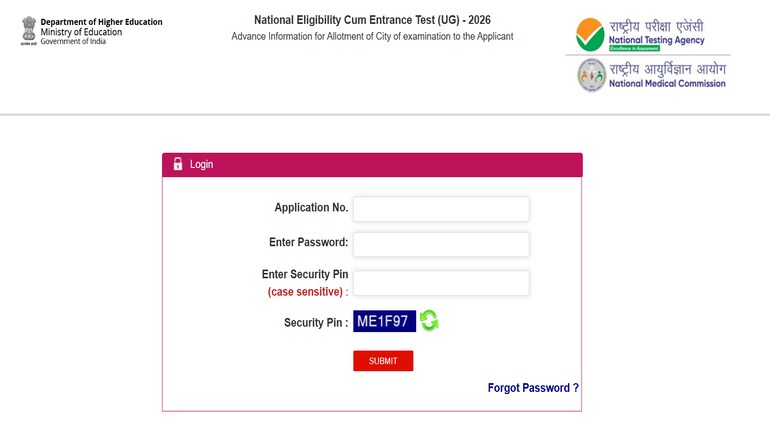Refresh the security pin with green arrows icon
The height and width of the screenshot is (431, 770).
(x=429, y=321)
